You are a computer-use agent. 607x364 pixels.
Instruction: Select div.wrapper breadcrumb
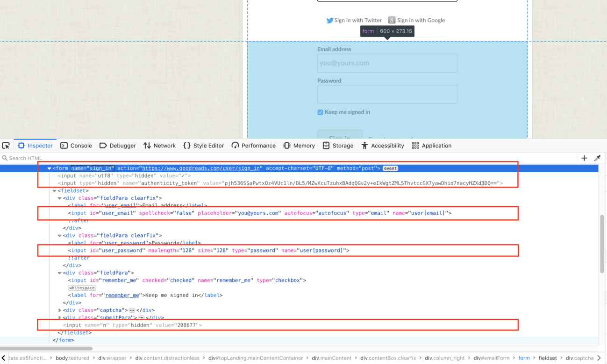coord(112,358)
